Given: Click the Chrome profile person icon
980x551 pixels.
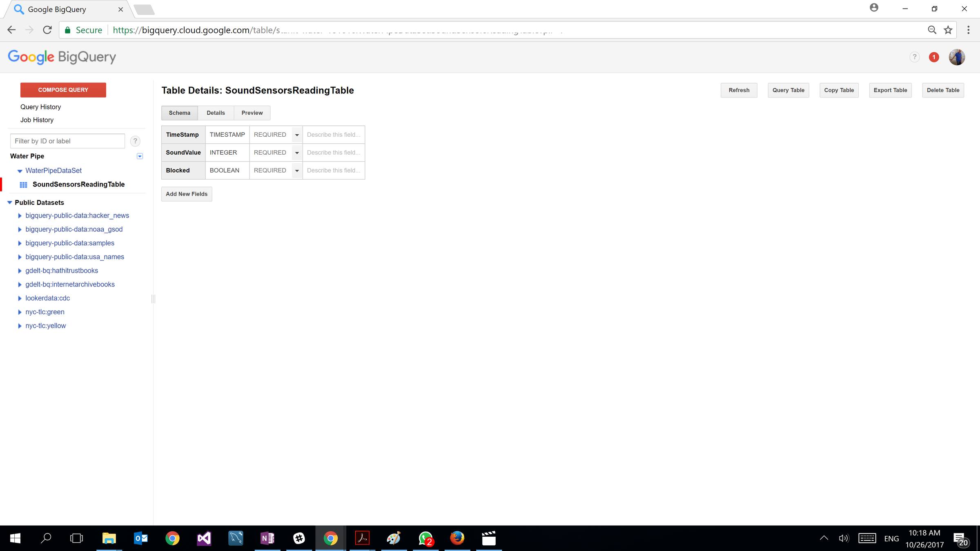Looking at the screenshot, I should 874,8.
